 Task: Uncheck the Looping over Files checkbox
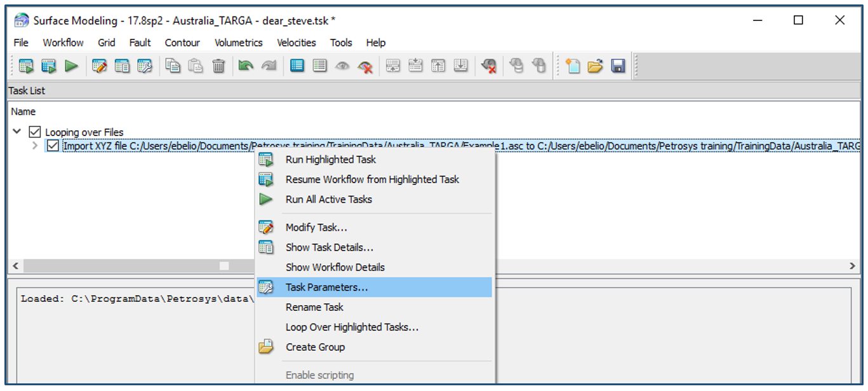point(35,132)
